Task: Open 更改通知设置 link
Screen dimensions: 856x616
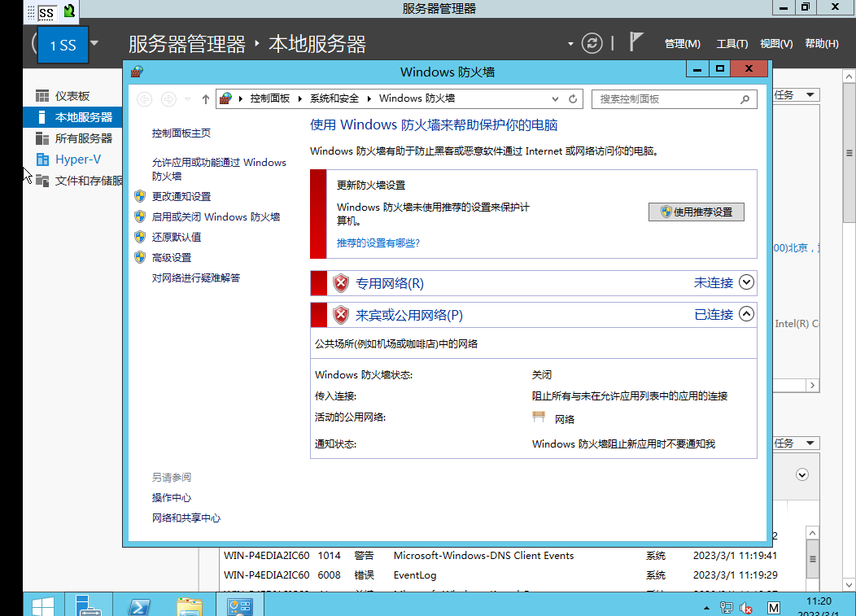Action: [x=181, y=197]
